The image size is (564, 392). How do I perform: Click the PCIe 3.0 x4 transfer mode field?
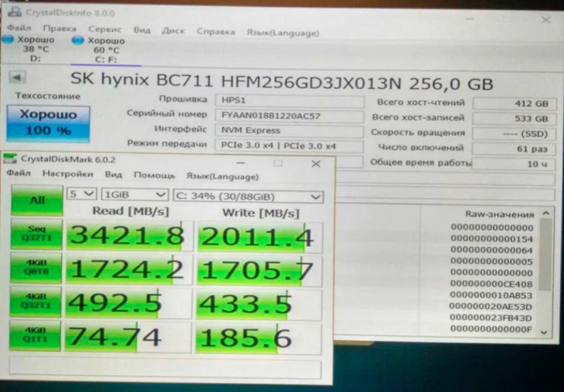(x=289, y=146)
